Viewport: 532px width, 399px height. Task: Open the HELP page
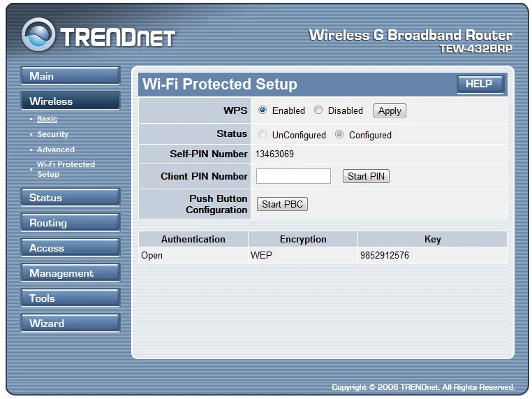pos(479,84)
